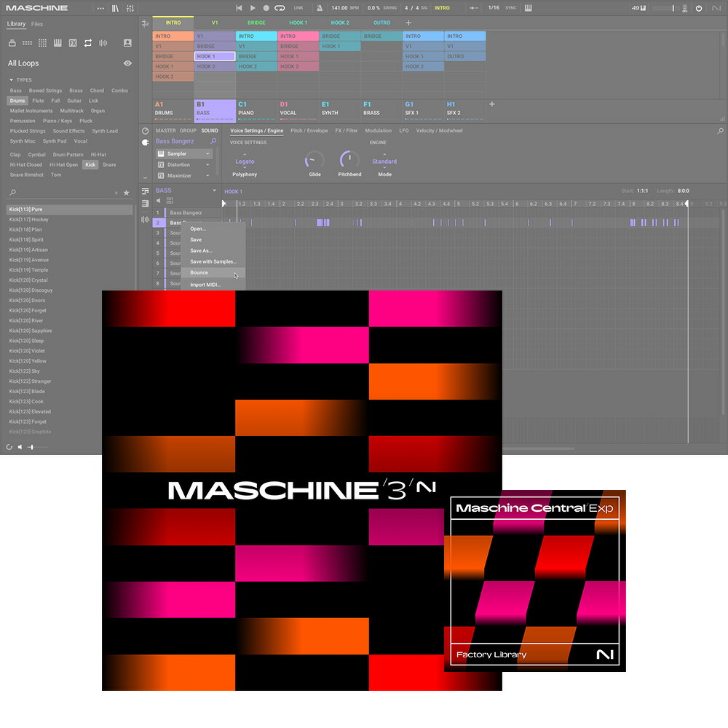Open the pad grid icon under BASS group

pos(170,200)
